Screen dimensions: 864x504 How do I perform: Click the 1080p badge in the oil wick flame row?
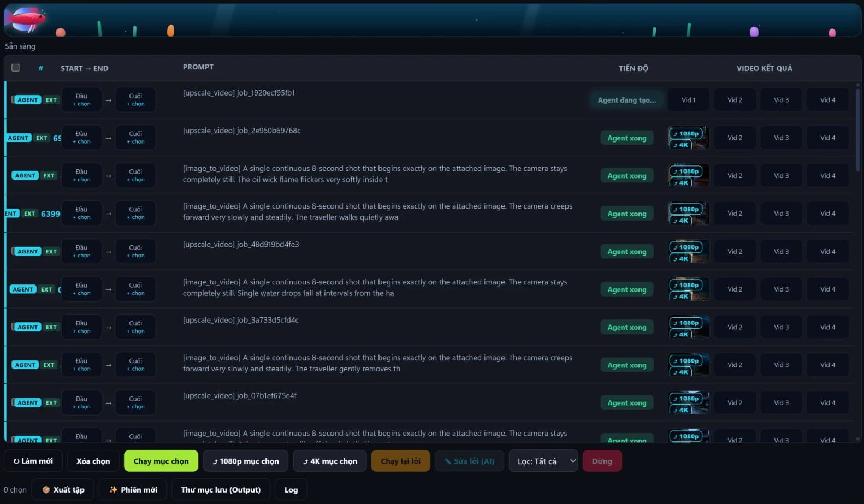coord(686,171)
